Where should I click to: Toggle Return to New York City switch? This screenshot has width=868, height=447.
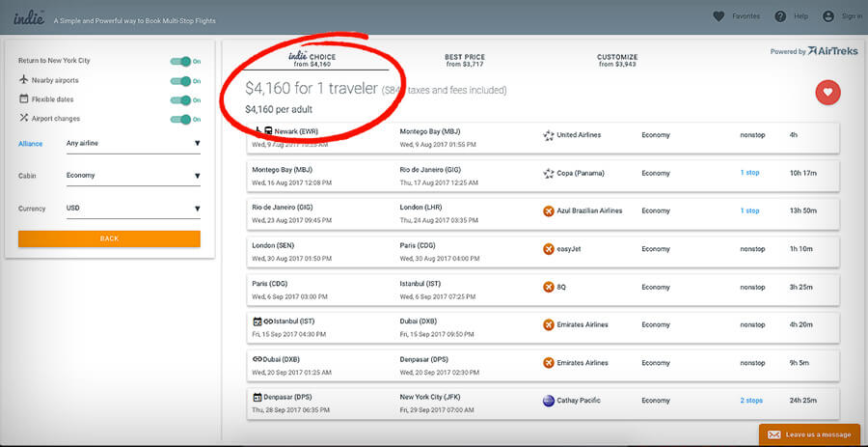(x=181, y=62)
